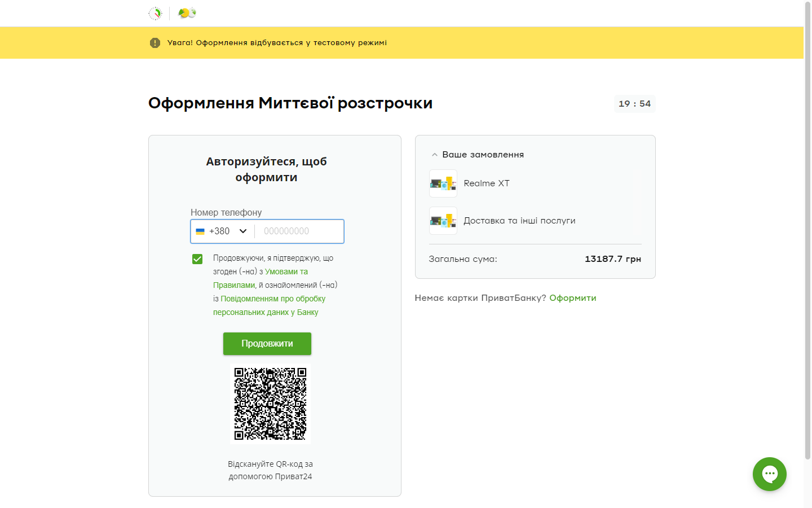Viewport: 812px width, 508px height.
Task: Click the green "Продовжити" button
Action: coord(267,344)
